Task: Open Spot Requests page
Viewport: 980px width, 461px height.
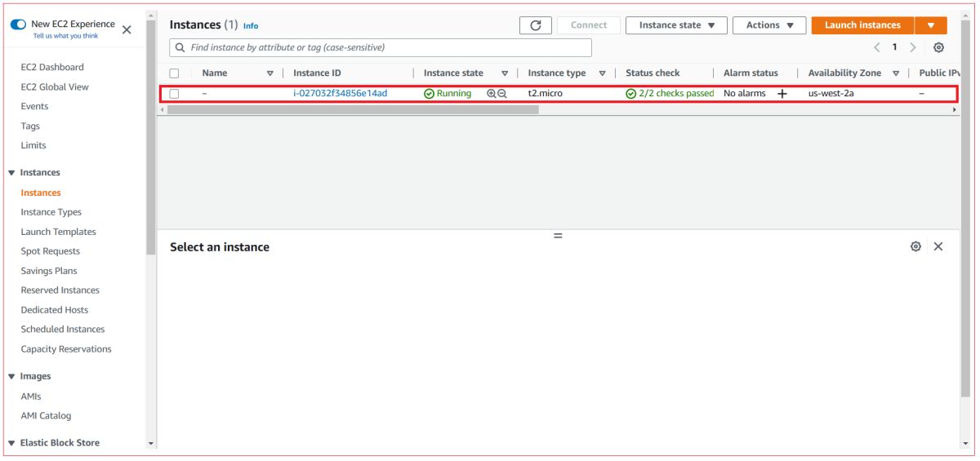Action: click(51, 252)
